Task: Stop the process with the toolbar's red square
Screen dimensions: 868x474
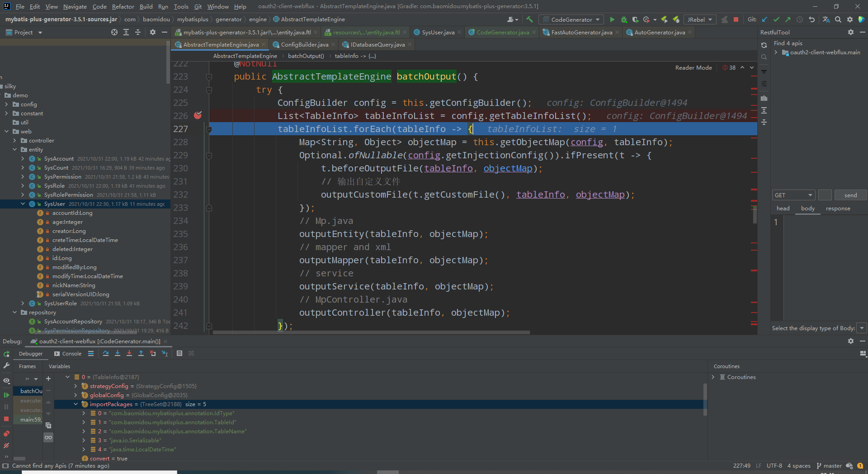Action: coord(736,19)
